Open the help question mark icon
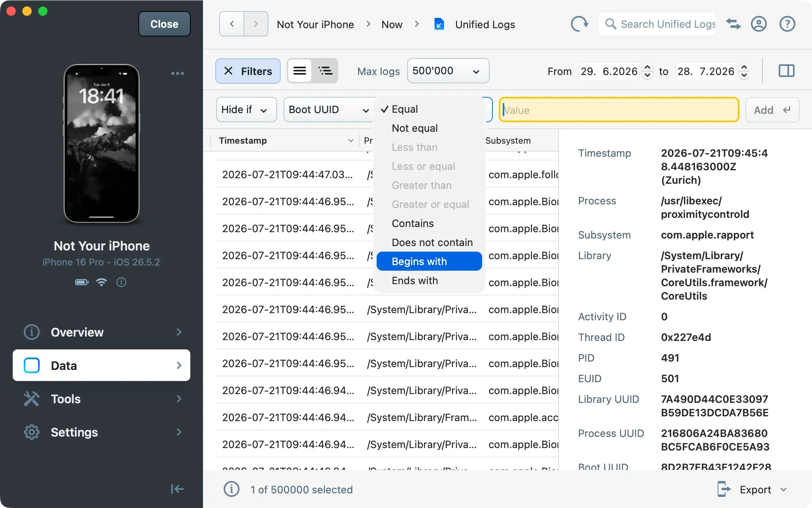Image resolution: width=812 pixels, height=508 pixels. (x=787, y=24)
